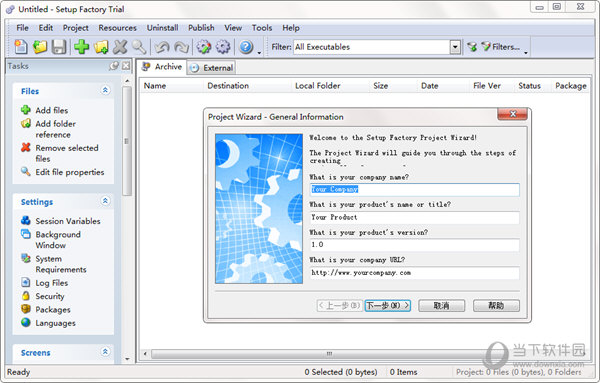Sort file list by Destination column
The height and width of the screenshot is (383, 600).
click(248, 86)
